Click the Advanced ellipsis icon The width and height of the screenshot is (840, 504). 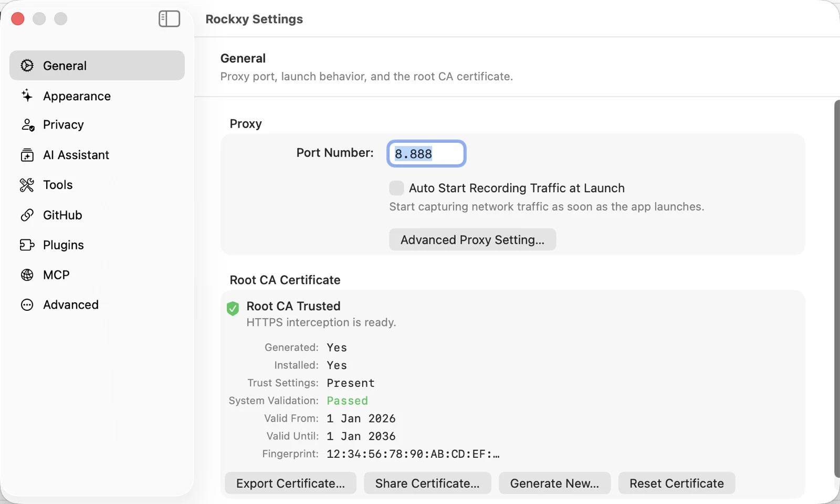point(27,305)
